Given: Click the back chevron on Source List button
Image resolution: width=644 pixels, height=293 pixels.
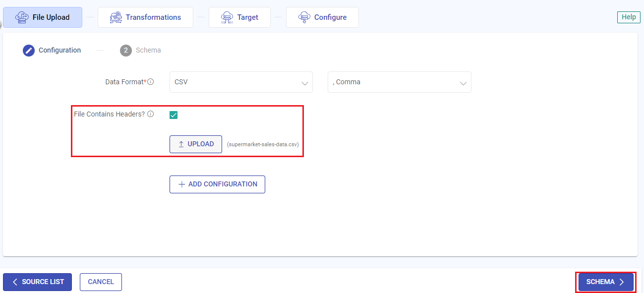Looking at the screenshot, I should (x=14, y=282).
